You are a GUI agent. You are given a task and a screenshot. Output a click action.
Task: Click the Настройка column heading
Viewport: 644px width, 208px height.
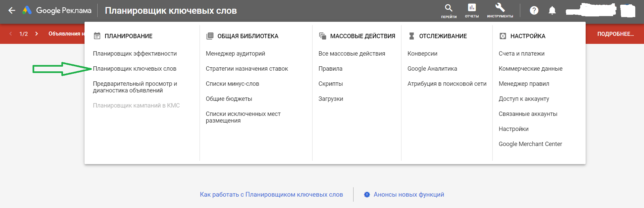tap(528, 36)
